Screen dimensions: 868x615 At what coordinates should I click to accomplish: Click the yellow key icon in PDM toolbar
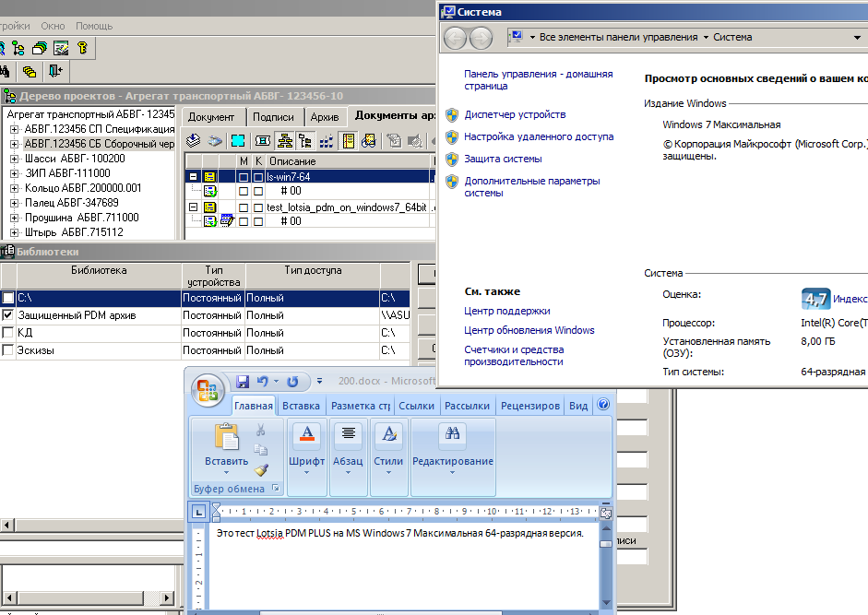pyautogui.click(x=82, y=48)
